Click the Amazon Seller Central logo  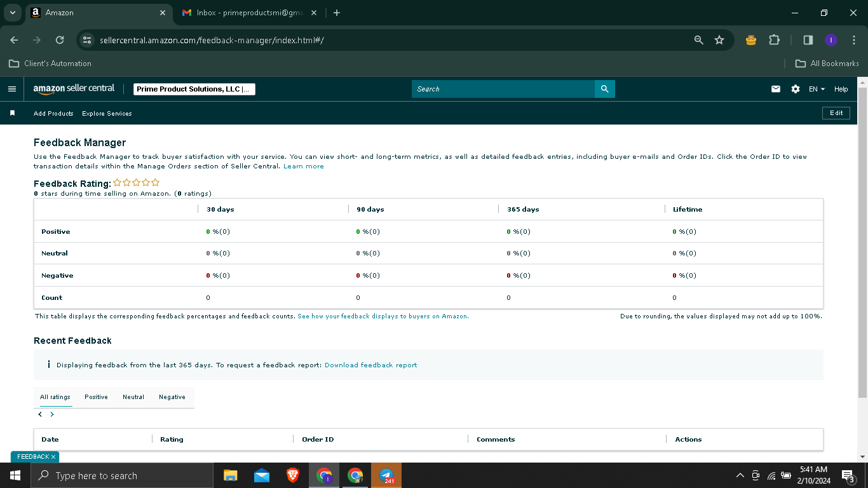pyautogui.click(x=74, y=89)
